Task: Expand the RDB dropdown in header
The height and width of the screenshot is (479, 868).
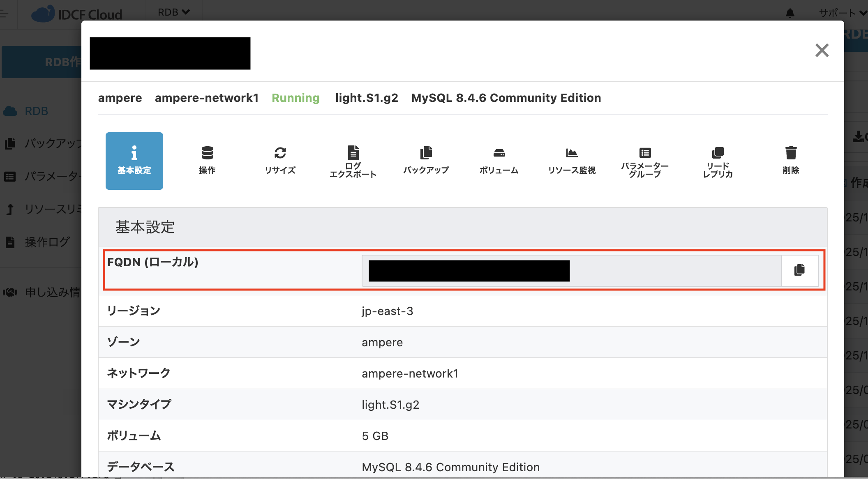Action: (x=173, y=12)
